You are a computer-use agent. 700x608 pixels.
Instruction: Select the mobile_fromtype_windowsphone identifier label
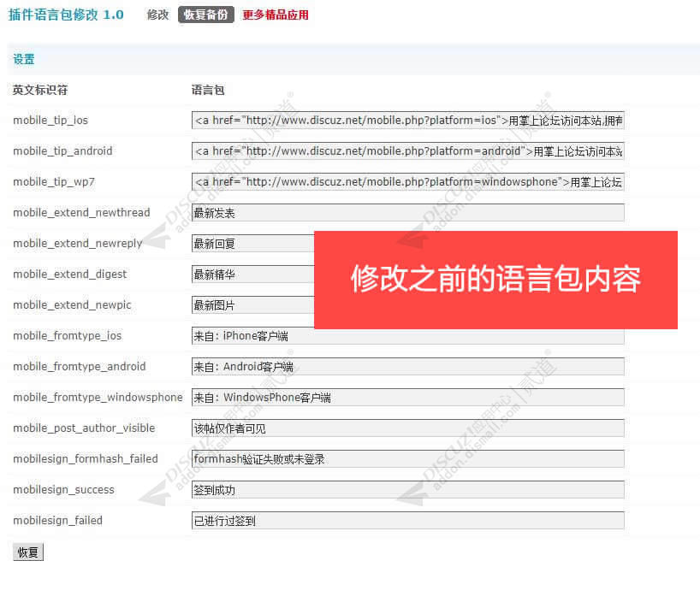[x=98, y=397]
